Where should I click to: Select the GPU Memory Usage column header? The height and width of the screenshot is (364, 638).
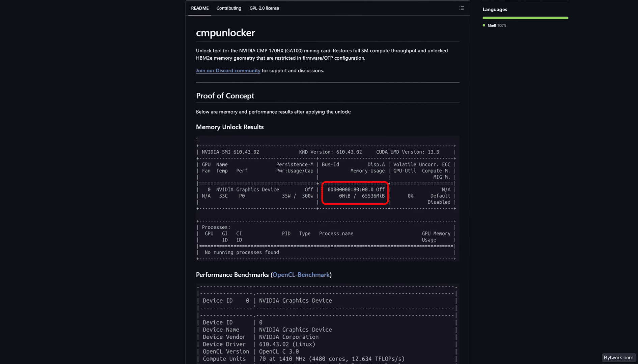[x=436, y=237]
